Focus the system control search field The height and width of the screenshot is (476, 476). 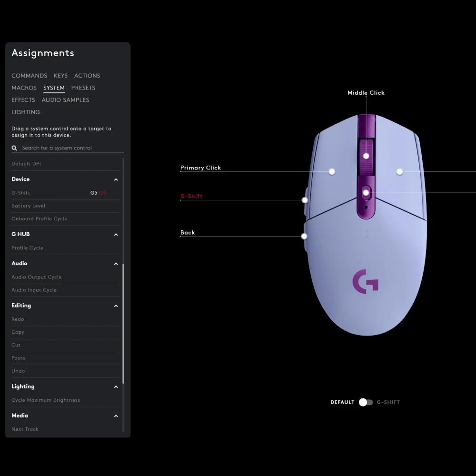(x=68, y=148)
